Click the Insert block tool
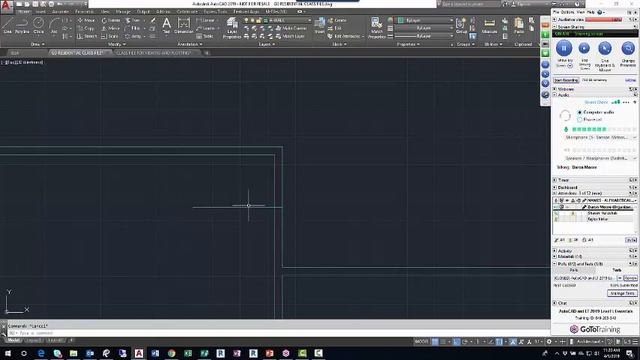Image resolution: width=640 pixels, height=360 pixels. (x=320, y=25)
